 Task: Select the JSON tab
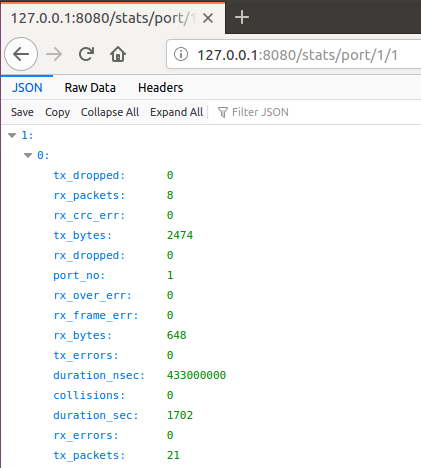point(27,88)
